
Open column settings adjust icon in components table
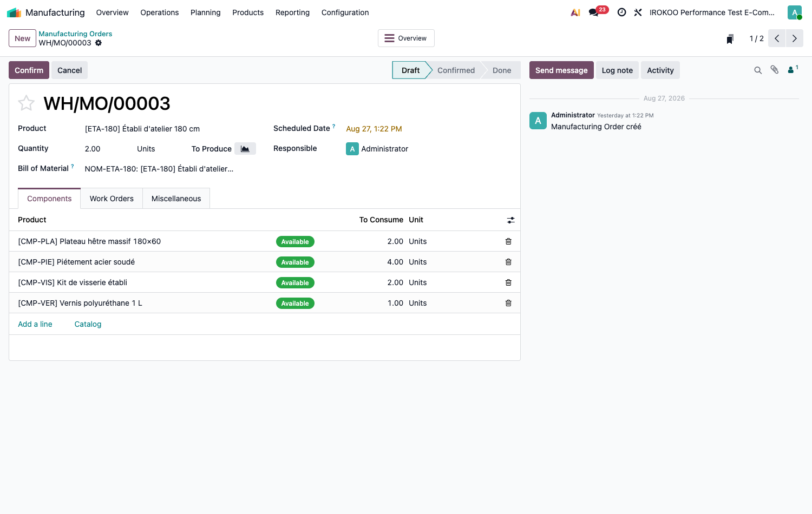(x=510, y=220)
